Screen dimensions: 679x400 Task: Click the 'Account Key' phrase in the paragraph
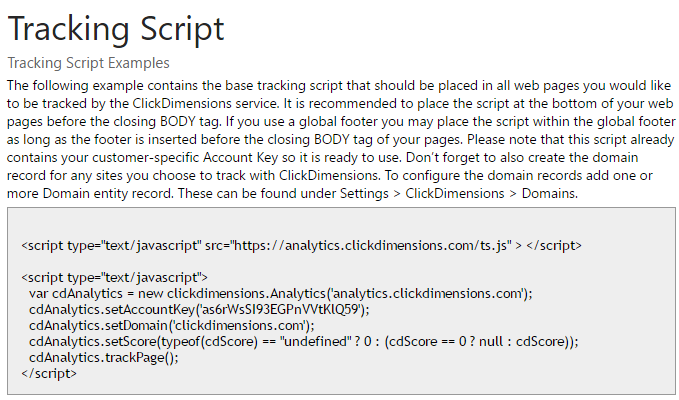(x=240, y=158)
